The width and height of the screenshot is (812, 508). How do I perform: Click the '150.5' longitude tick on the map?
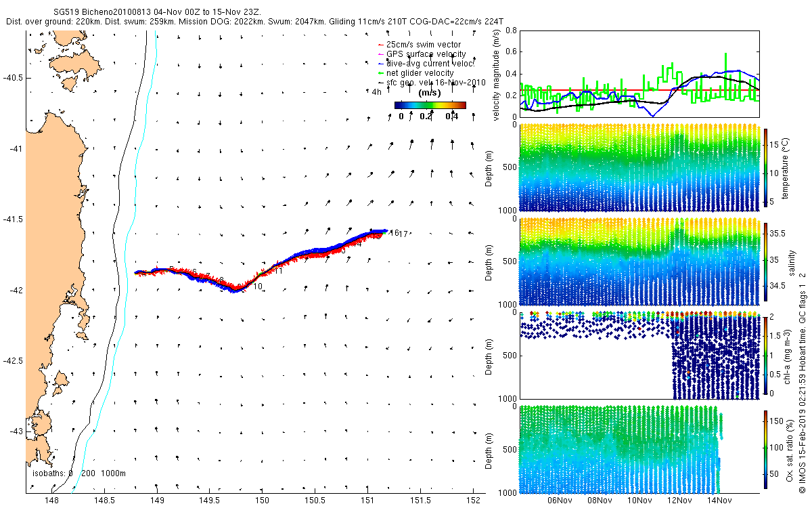click(315, 501)
